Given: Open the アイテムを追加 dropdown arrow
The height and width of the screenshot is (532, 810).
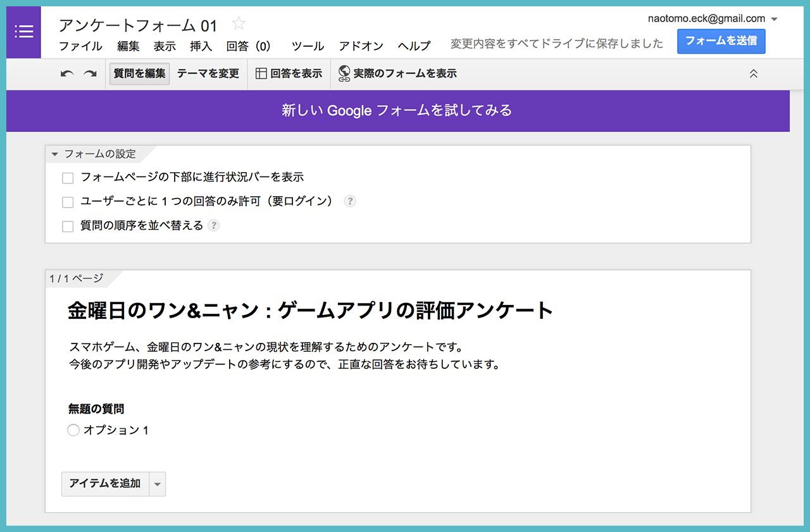Looking at the screenshot, I should [158, 484].
